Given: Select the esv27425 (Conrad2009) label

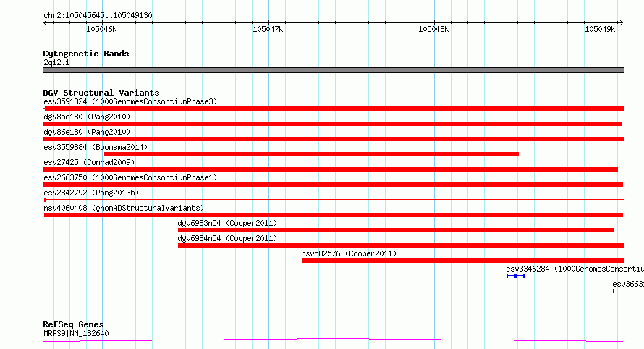Looking at the screenshot, I should pyautogui.click(x=89, y=162).
